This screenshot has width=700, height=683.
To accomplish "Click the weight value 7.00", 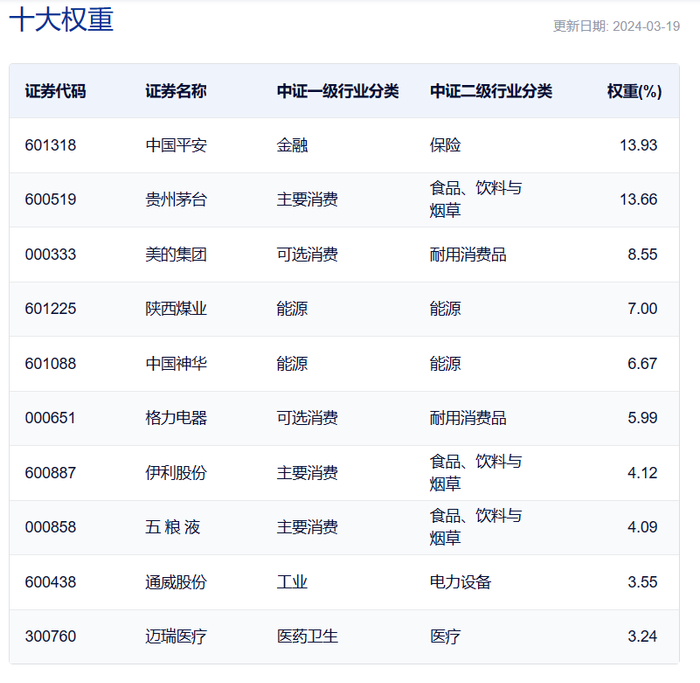I will tap(642, 308).
